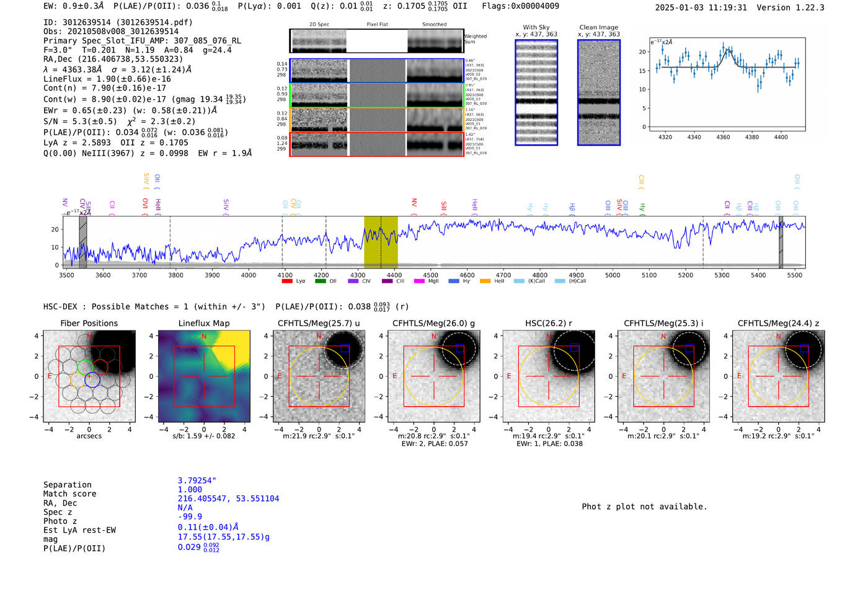
Task: Click the blue square marker in HSC r image
Action: [x=574, y=348]
